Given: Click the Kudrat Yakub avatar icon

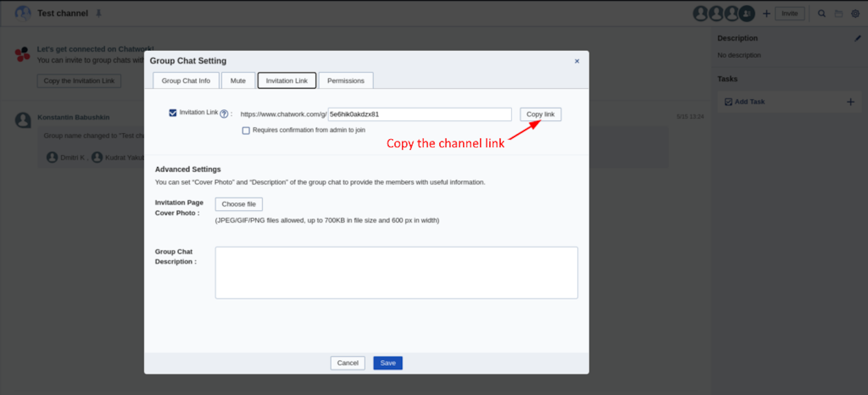Looking at the screenshot, I should click(x=97, y=157).
